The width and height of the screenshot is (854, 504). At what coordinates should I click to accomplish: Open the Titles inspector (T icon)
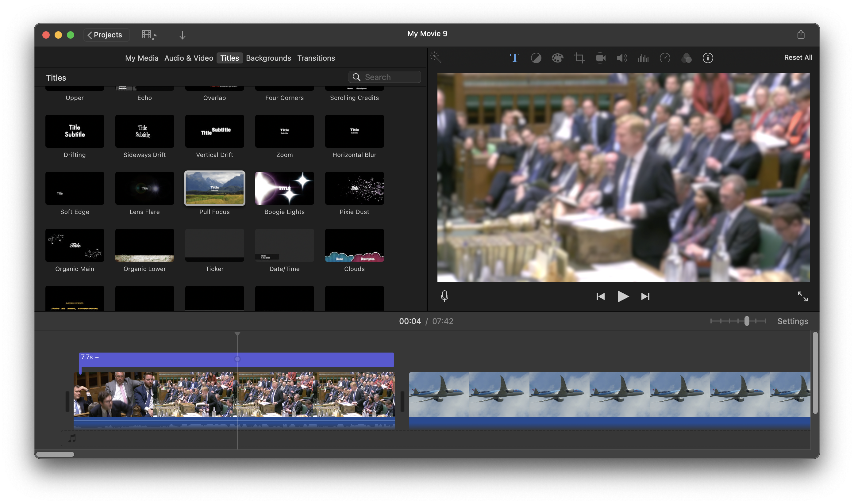[x=514, y=58]
